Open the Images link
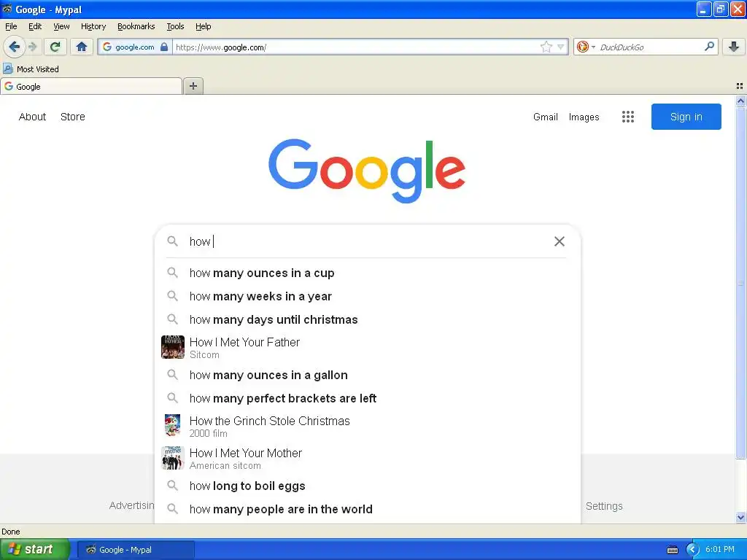This screenshot has height=560, width=747. (584, 117)
